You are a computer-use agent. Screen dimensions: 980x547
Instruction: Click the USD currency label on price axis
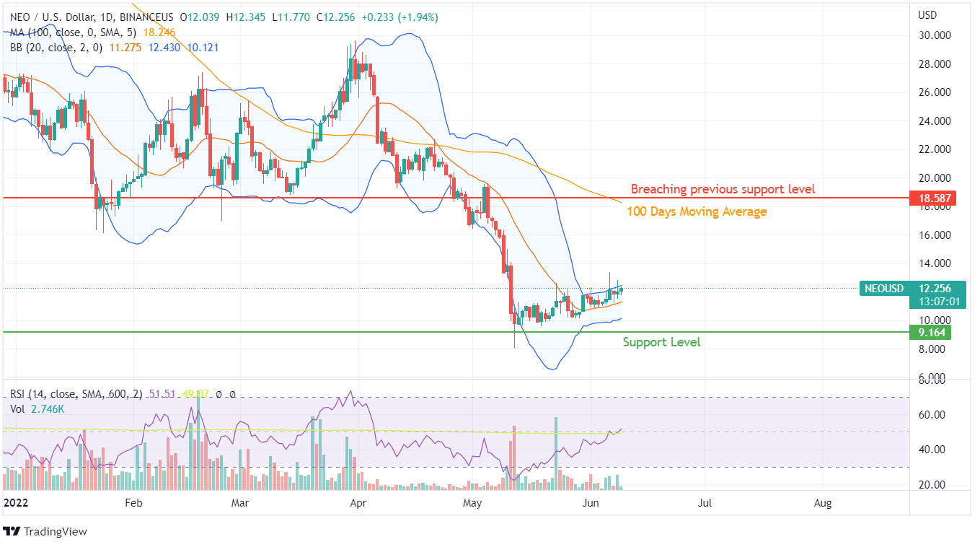click(x=927, y=15)
